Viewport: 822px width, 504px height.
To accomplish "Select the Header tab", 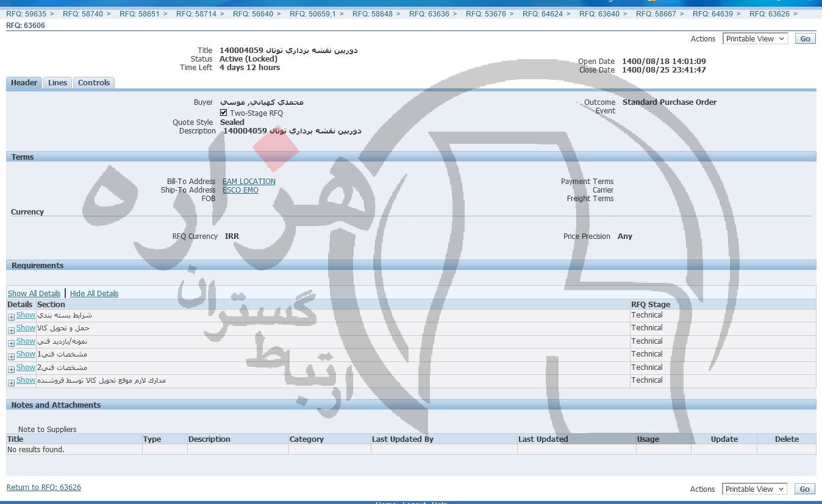I will tap(24, 83).
